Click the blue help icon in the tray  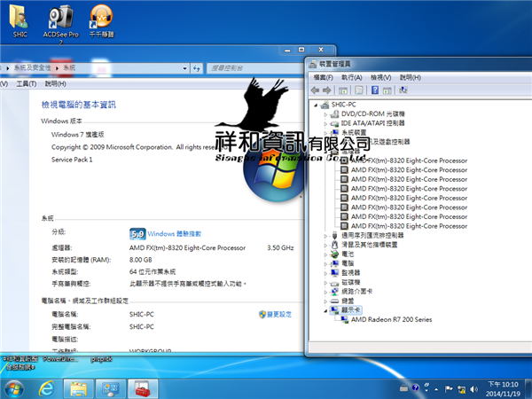[x=415, y=387]
